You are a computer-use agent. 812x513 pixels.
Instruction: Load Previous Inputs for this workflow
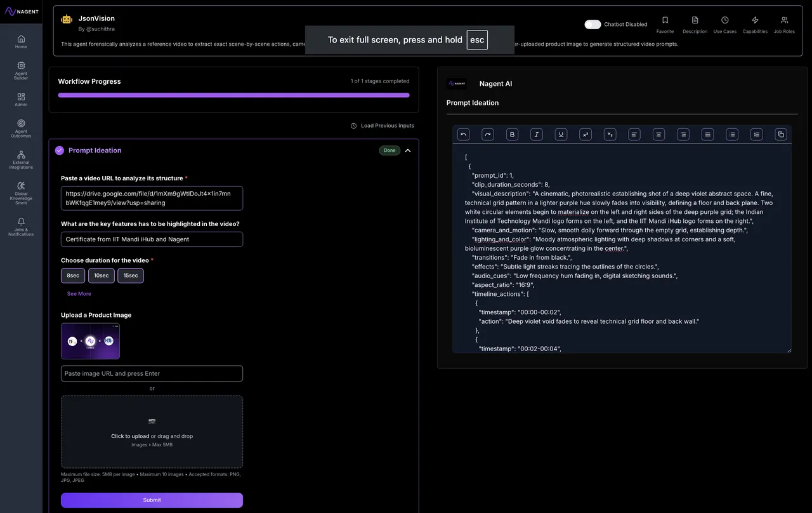point(383,126)
